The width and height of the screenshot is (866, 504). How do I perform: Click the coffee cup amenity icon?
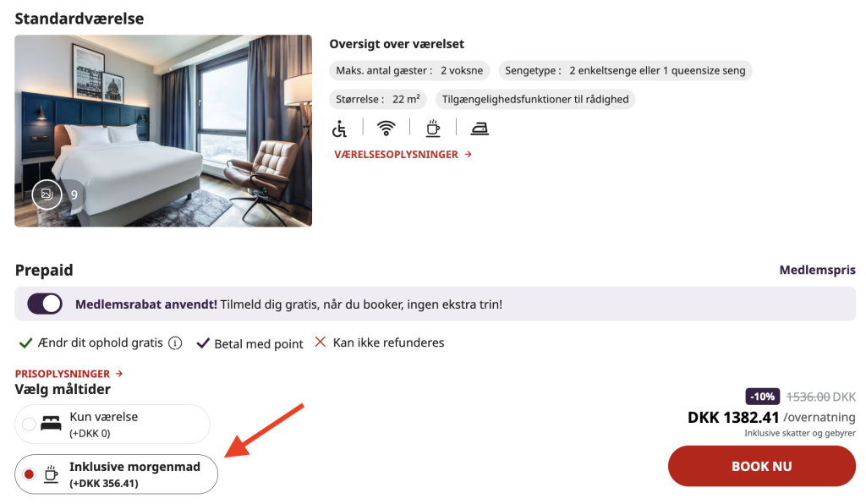click(x=433, y=128)
